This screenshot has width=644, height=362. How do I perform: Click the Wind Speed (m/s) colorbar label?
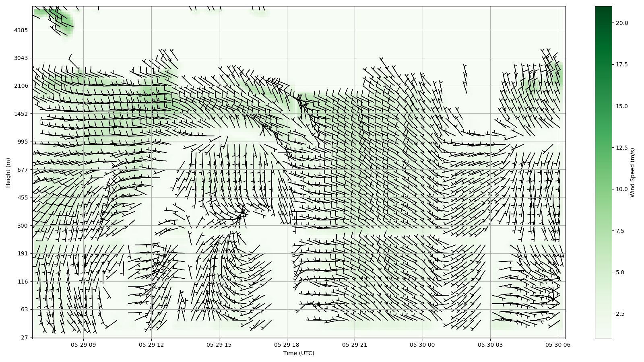632,173
